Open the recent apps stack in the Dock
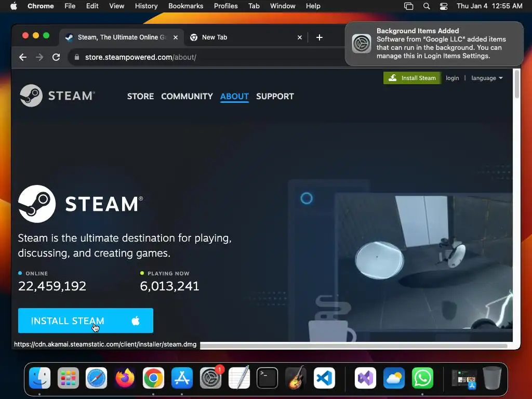This screenshot has width=532, height=399. [463, 378]
